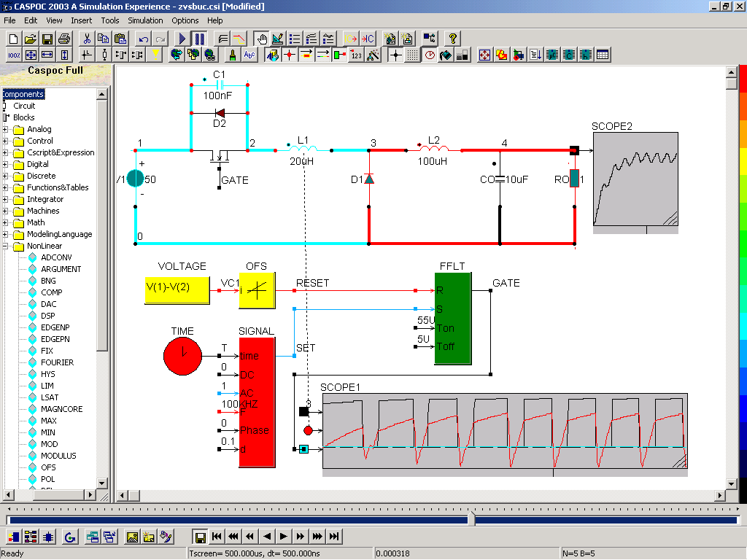The width and height of the screenshot is (747, 560).
Task: Expand the Machines folder
Action: point(5,211)
